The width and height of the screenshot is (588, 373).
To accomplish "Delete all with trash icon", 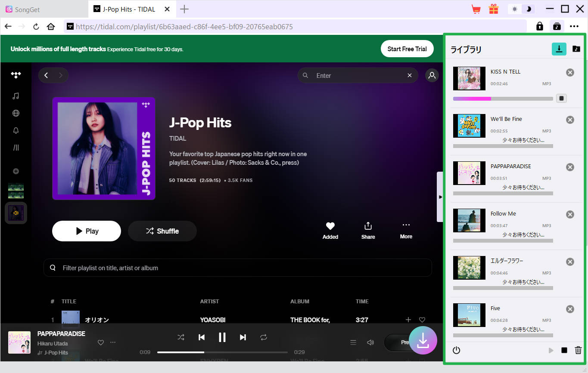I will tap(578, 350).
